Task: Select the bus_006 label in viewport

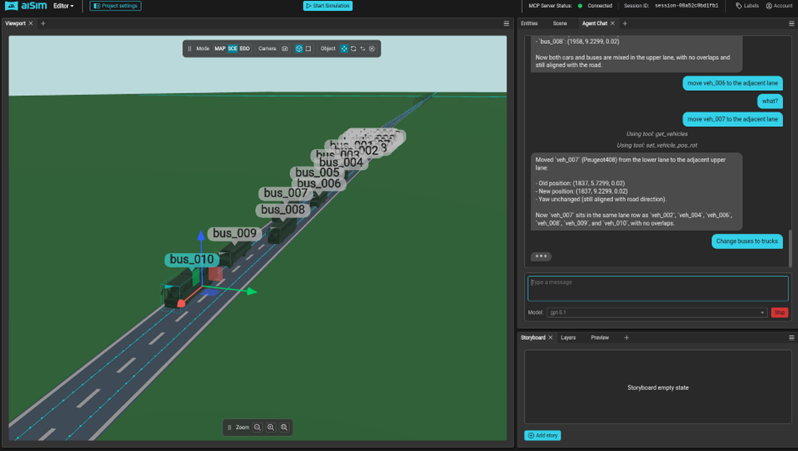Action: [319, 184]
